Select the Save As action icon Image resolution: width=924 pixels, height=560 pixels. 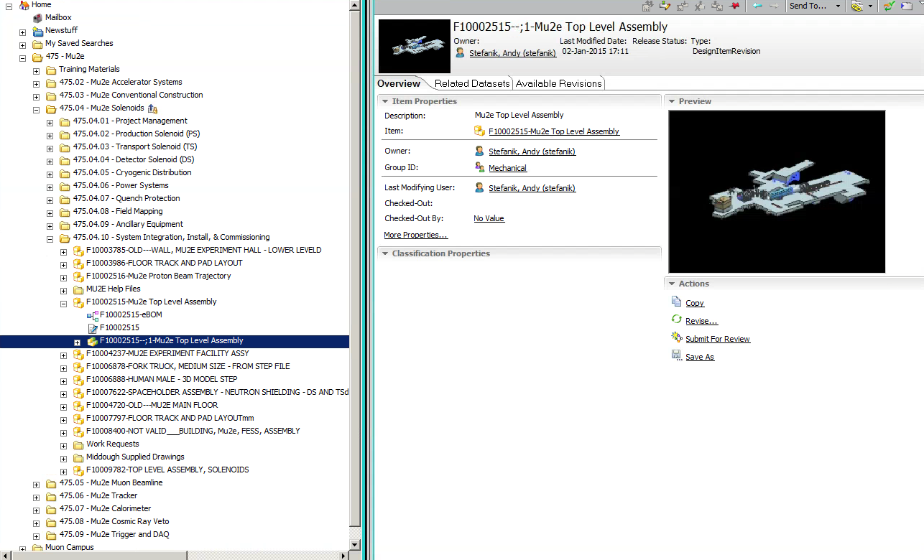pyautogui.click(x=676, y=355)
